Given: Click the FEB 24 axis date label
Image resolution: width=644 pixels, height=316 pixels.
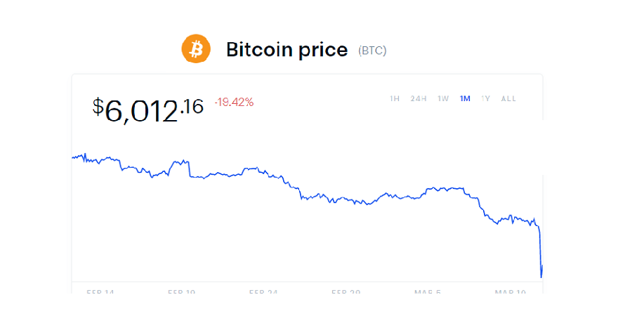Looking at the screenshot, I should point(263,291).
